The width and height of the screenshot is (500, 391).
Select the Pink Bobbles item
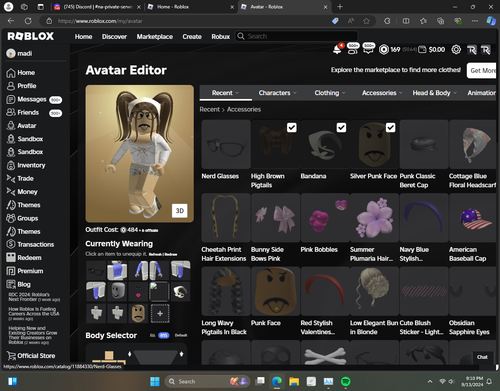pyautogui.click(x=325, y=218)
